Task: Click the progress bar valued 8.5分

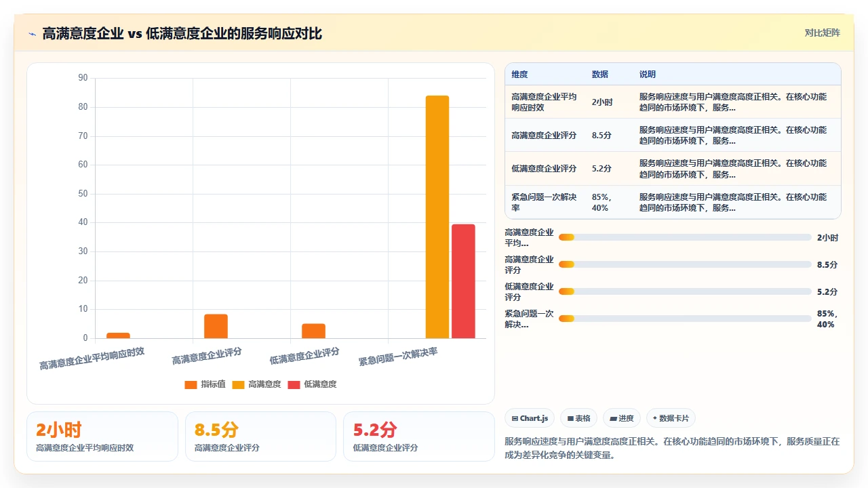Action: [685, 264]
